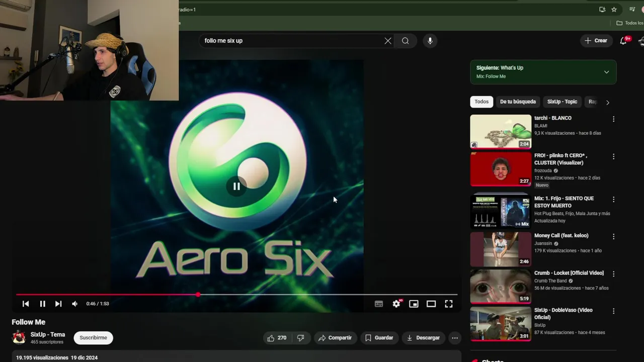
Task: Start voice search with the microphone icon
Action: [430, 41]
